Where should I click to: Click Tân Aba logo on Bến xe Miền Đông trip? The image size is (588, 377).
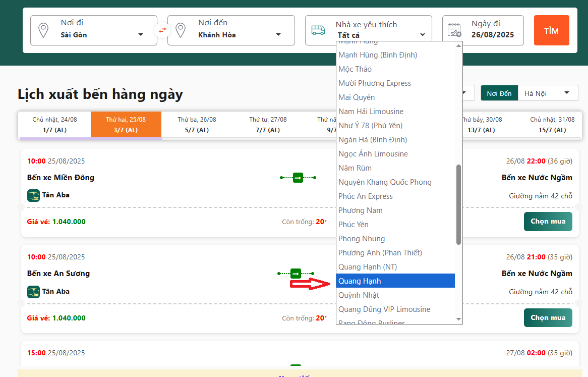pos(33,195)
